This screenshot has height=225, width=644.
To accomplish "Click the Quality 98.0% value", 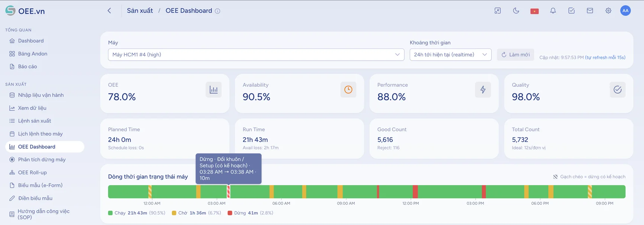I will [x=526, y=97].
